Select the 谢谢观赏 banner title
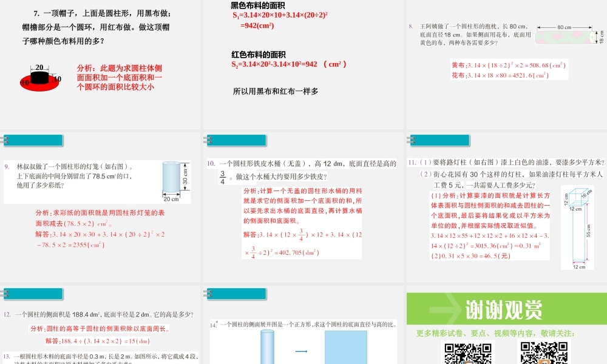 504,308
